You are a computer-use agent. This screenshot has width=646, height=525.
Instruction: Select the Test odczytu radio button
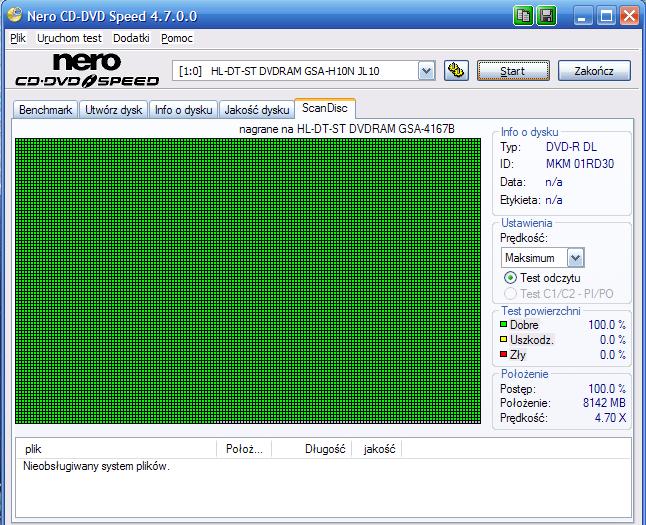510,278
